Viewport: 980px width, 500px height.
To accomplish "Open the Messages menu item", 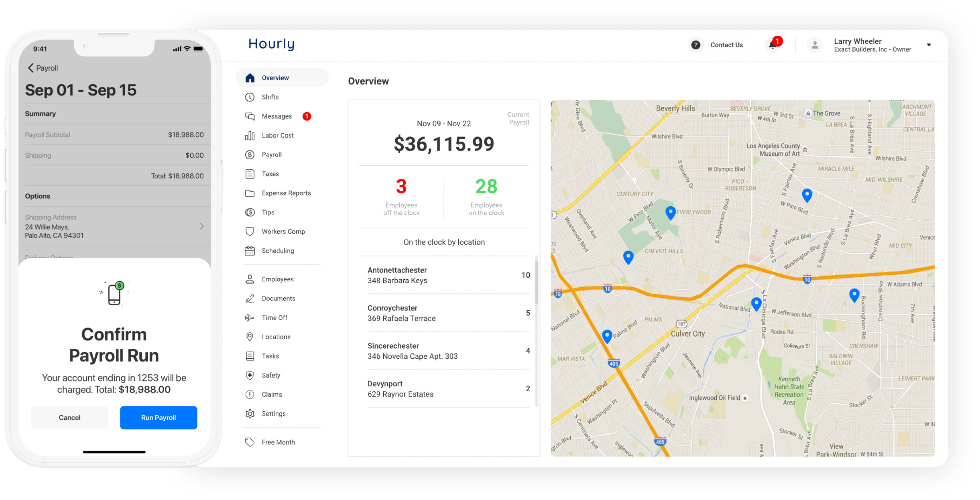I will click(x=282, y=116).
